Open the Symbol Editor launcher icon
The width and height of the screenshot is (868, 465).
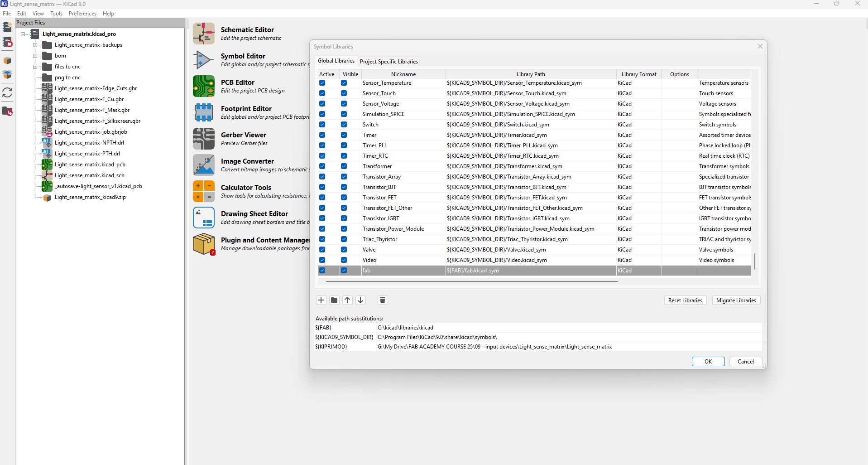[204, 60]
